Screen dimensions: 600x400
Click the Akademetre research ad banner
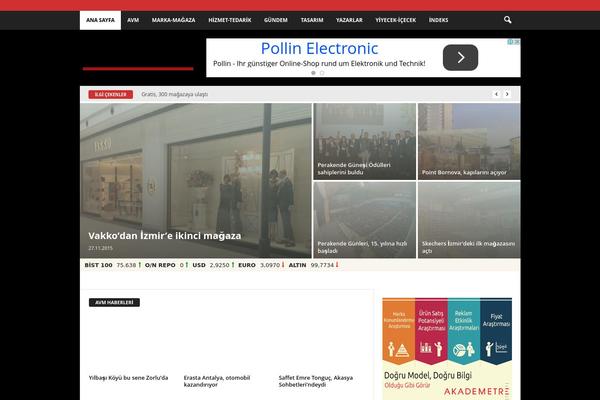447,349
